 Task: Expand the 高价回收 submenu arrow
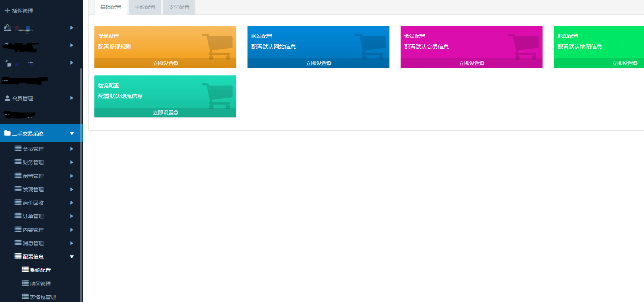pyautogui.click(x=72, y=203)
